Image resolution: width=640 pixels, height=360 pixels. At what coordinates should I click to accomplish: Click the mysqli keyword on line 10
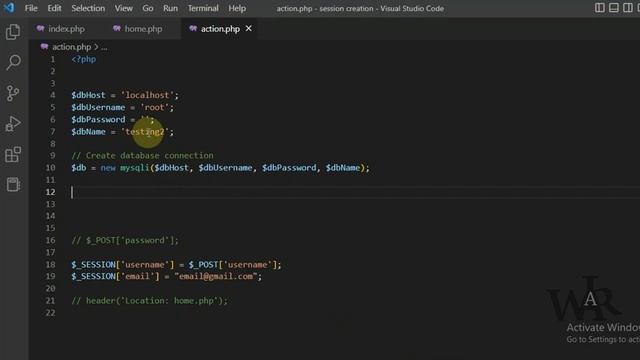[x=134, y=168]
